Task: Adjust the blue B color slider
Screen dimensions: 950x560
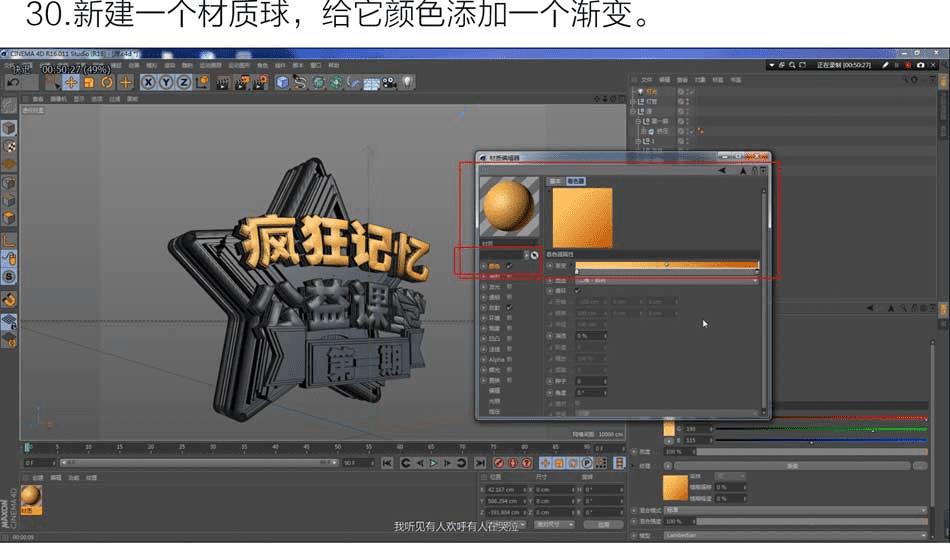Action: (x=822, y=441)
